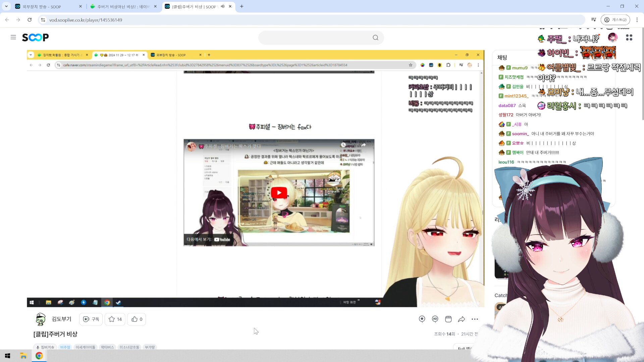Toggle the favorite star with 14
This screenshot has height=362, width=644.
coord(115,319)
